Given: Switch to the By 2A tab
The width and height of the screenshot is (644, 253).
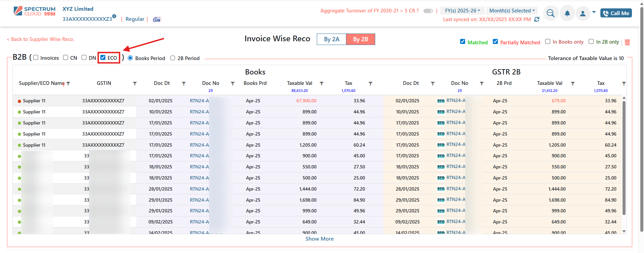Looking at the screenshot, I should (x=331, y=39).
